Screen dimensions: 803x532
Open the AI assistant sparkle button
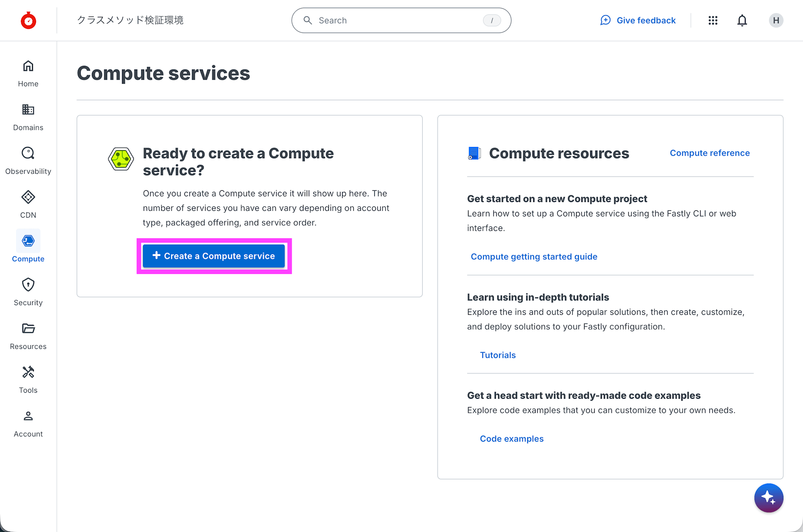tap(768, 498)
